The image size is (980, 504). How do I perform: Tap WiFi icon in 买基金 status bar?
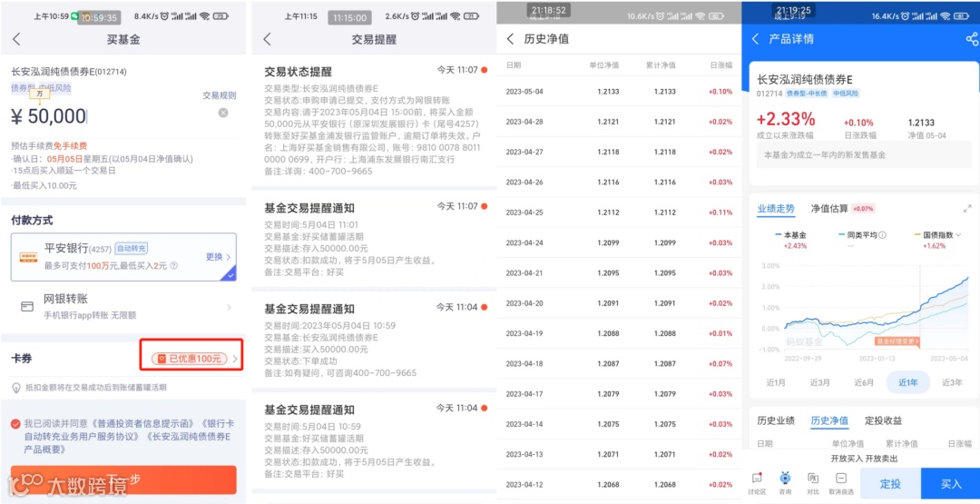pos(204,16)
